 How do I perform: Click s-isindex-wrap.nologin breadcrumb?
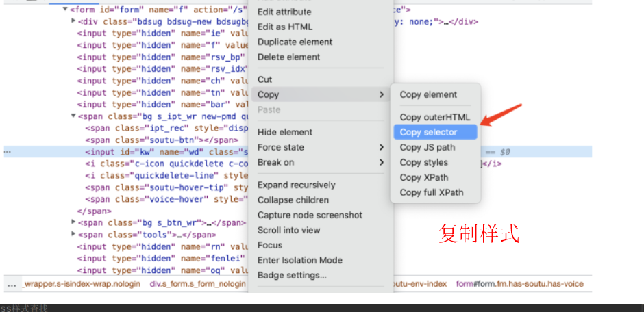(x=81, y=284)
